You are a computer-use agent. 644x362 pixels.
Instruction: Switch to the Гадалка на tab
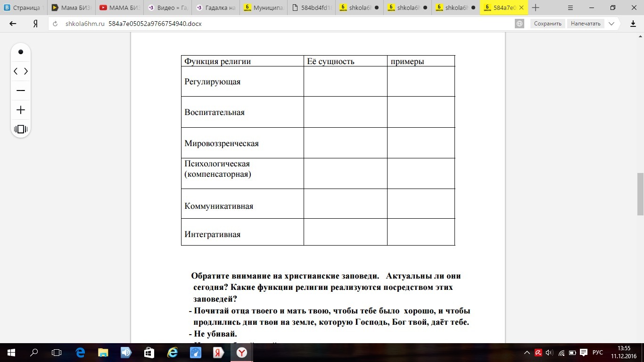click(x=216, y=8)
